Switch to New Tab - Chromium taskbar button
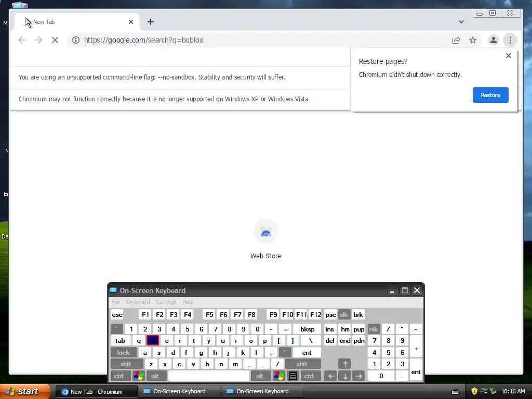 pyautogui.click(x=96, y=392)
